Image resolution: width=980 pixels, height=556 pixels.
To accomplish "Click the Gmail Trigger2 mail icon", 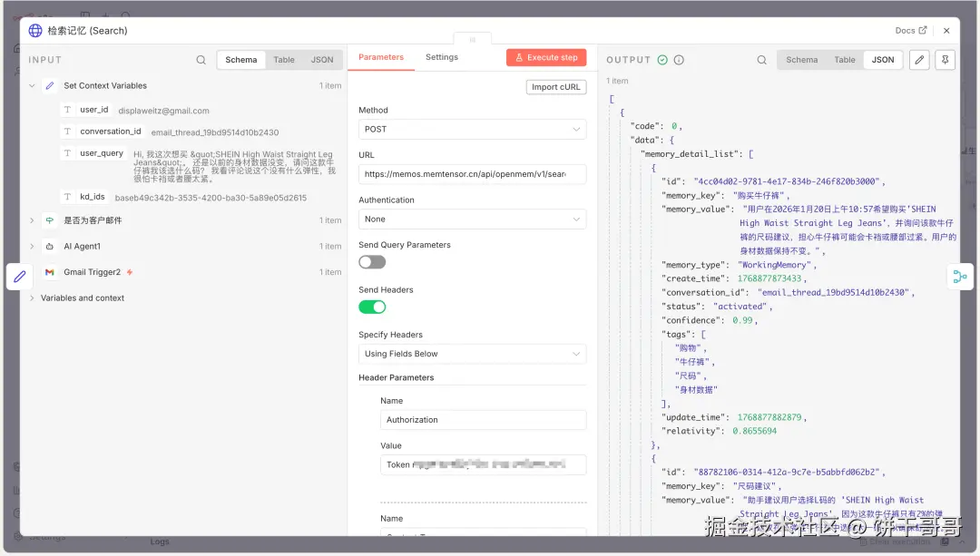I will click(x=50, y=272).
